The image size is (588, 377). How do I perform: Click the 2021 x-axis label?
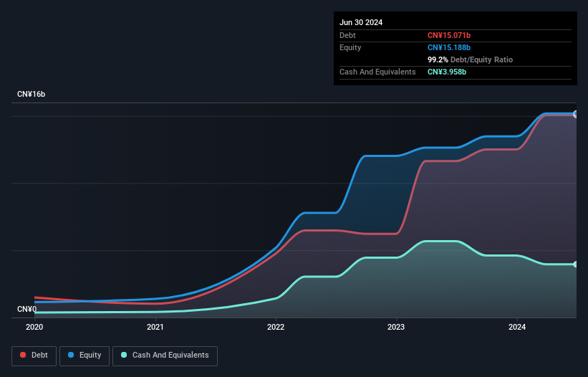coord(155,327)
